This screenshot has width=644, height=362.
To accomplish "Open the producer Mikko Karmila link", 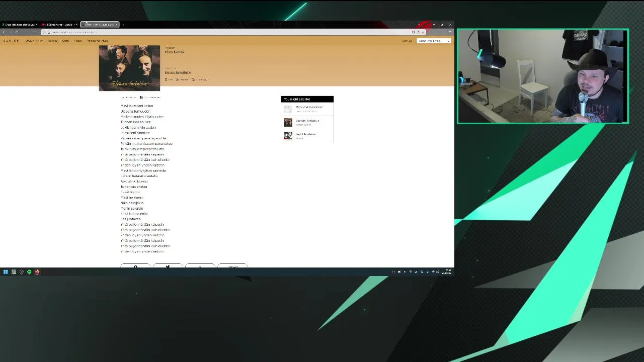I will tap(175, 52).
